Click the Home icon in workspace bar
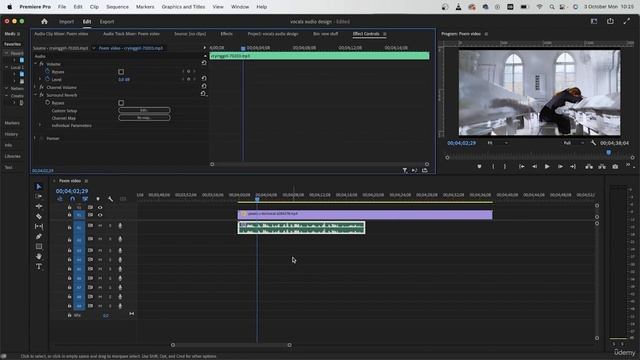 [x=44, y=22]
